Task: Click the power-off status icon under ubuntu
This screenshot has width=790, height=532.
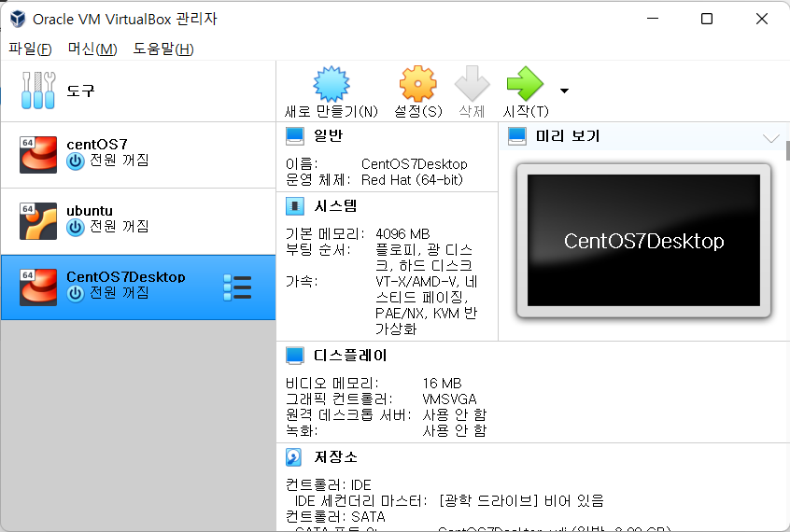Action: pos(76,228)
